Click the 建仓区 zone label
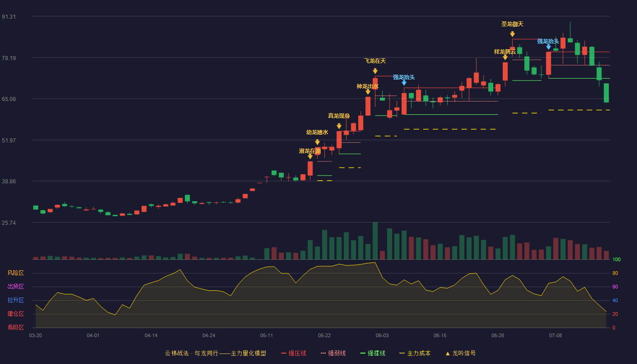The height and width of the screenshot is (364, 637). click(x=15, y=314)
